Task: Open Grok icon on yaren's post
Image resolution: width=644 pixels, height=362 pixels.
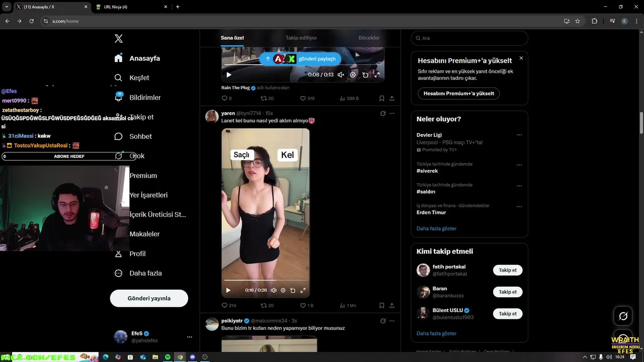Action: pos(383,114)
